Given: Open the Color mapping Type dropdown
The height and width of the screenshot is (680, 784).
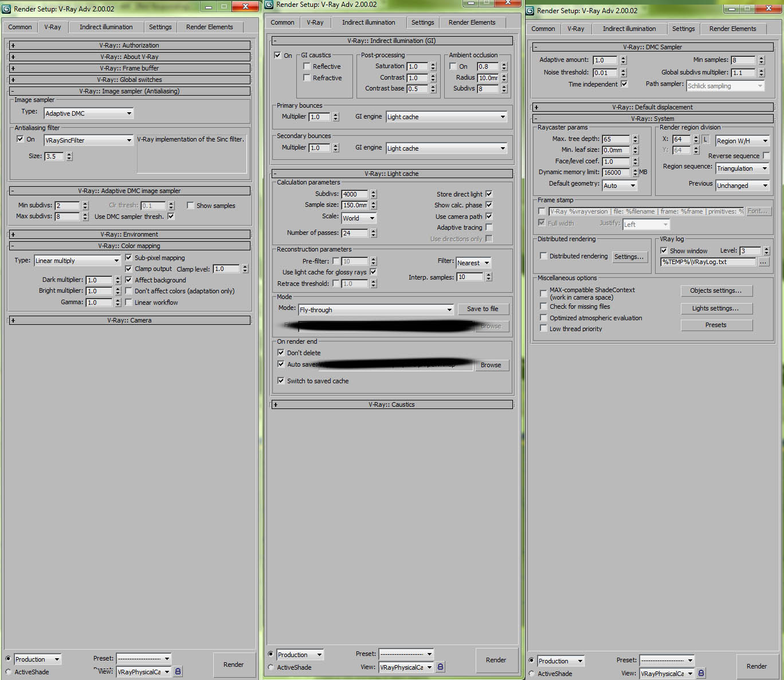Looking at the screenshot, I should click(x=77, y=261).
